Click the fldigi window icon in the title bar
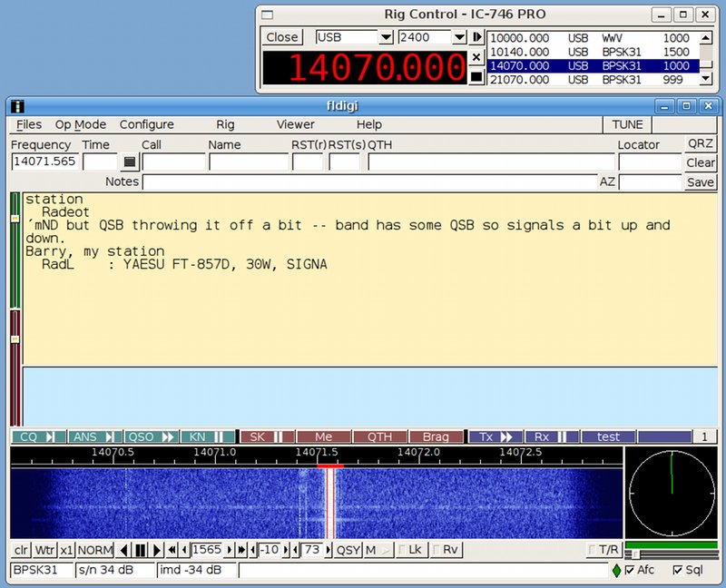The image size is (726, 588). [17, 106]
